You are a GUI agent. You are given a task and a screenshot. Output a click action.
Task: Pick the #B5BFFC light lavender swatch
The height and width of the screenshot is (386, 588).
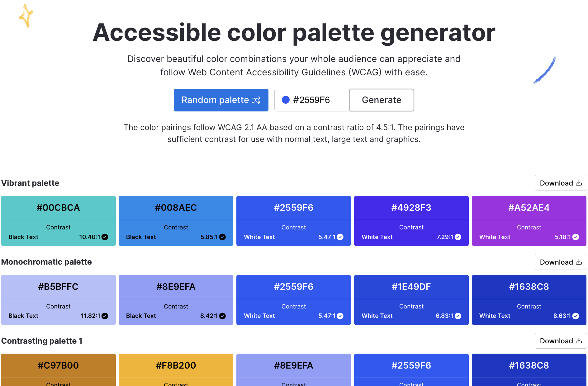click(x=58, y=287)
